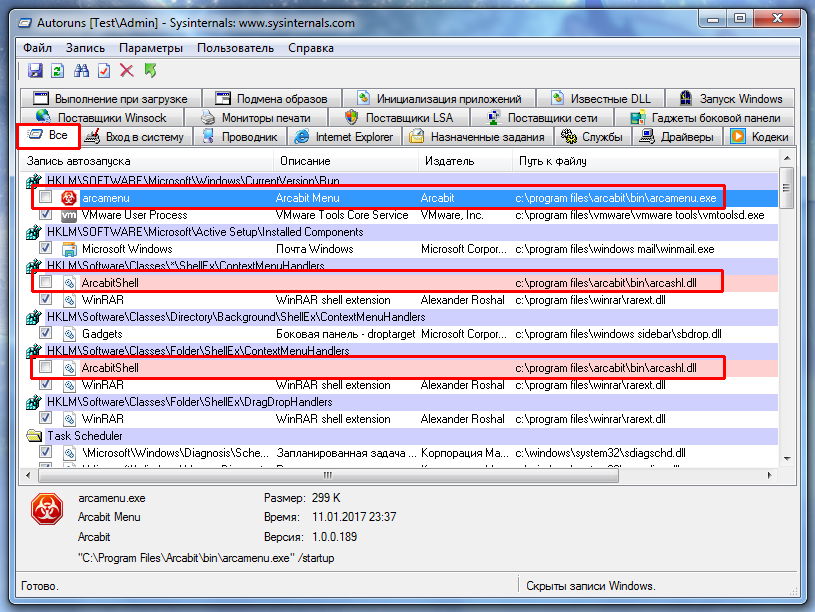Click the arcamenu biohazard row icon
The width and height of the screenshot is (815, 612).
[69, 198]
